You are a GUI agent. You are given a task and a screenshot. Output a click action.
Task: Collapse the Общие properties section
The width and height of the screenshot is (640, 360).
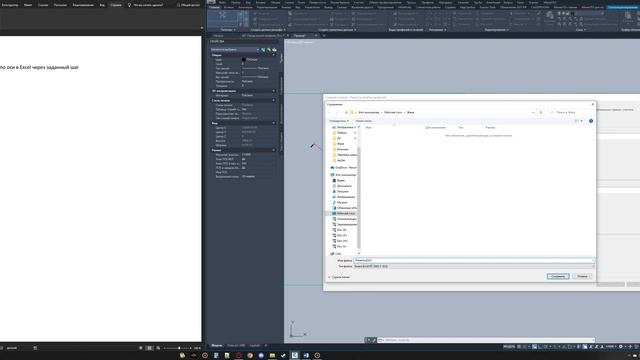tap(274, 55)
